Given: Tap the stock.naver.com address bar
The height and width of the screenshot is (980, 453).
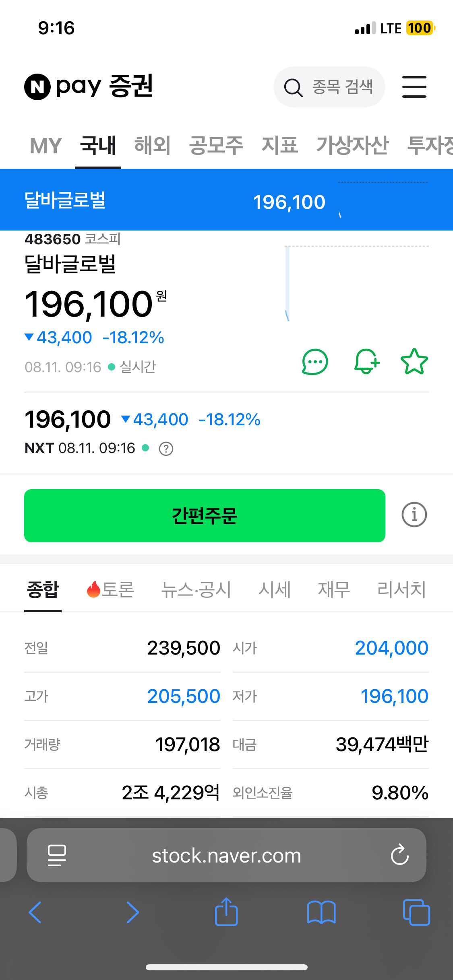Looking at the screenshot, I should tap(226, 855).
